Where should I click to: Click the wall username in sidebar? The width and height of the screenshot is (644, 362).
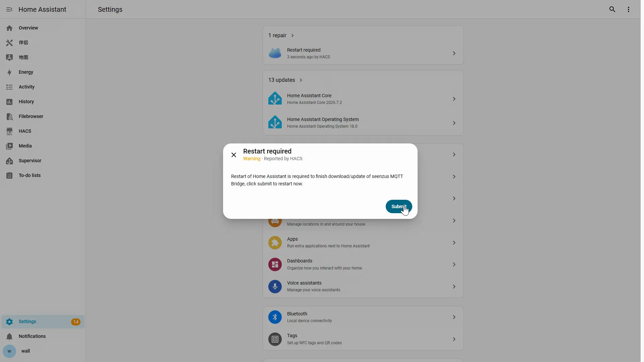(x=25, y=351)
